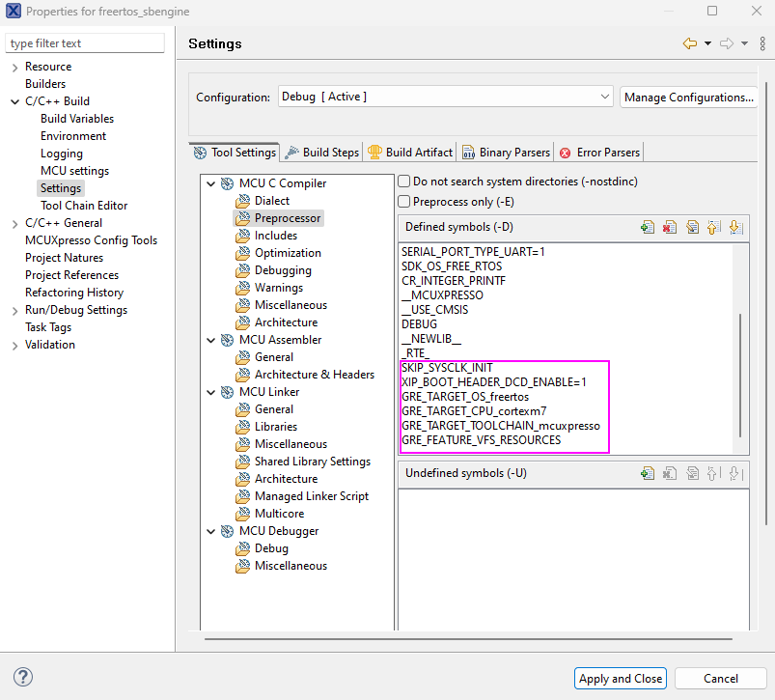Edit a defined symbol entry
The width and height of the screenshot is (775, 700).
pyautogui.click(x=692, y=227)
